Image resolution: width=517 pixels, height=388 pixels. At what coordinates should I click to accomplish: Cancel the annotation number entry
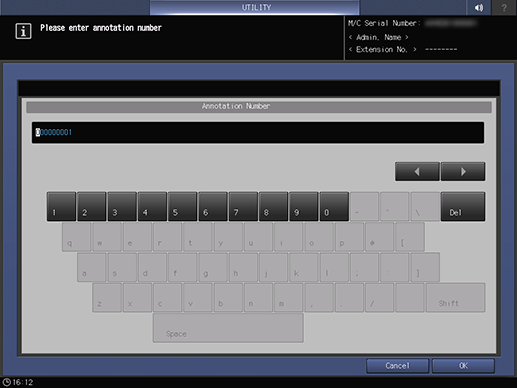397,366
